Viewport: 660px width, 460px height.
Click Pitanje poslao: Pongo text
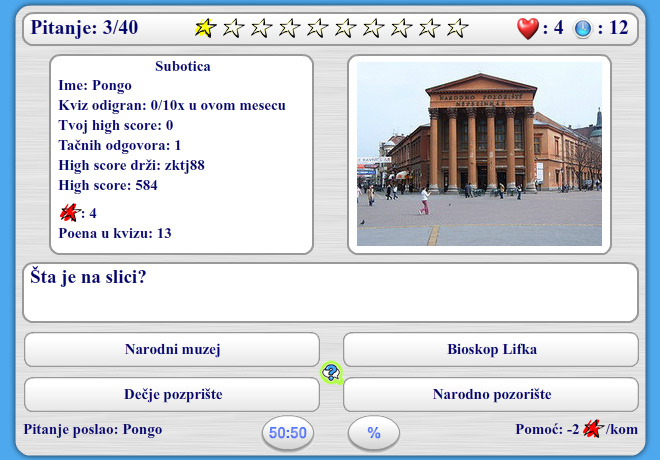pos(93,429)
